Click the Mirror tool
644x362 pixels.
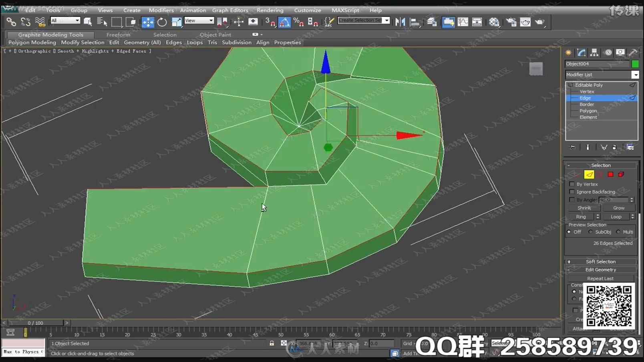pos(400,22)
